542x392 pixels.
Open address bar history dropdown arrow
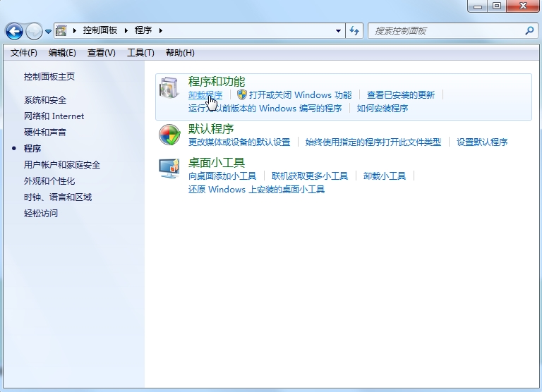[x=339, y=31]
